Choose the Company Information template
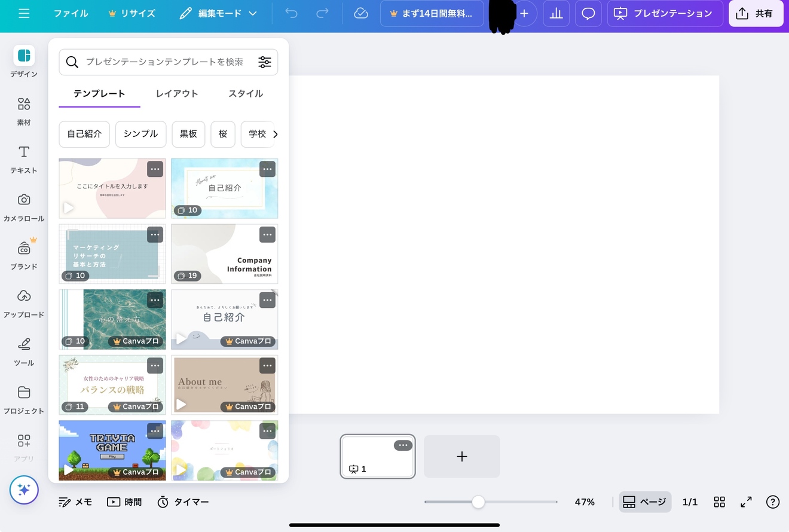The width and height of the screenshot is (789, 532). coord(224,254)
